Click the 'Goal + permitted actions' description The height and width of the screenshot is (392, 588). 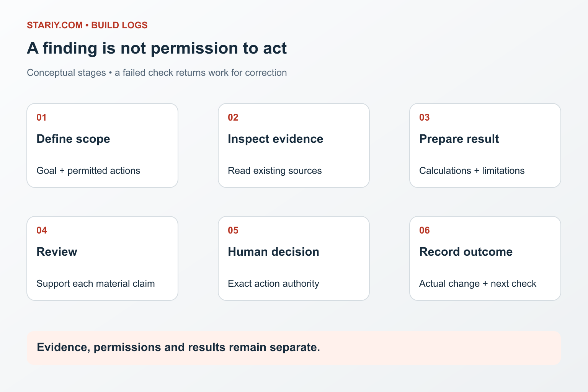click(x=88, y=171)
